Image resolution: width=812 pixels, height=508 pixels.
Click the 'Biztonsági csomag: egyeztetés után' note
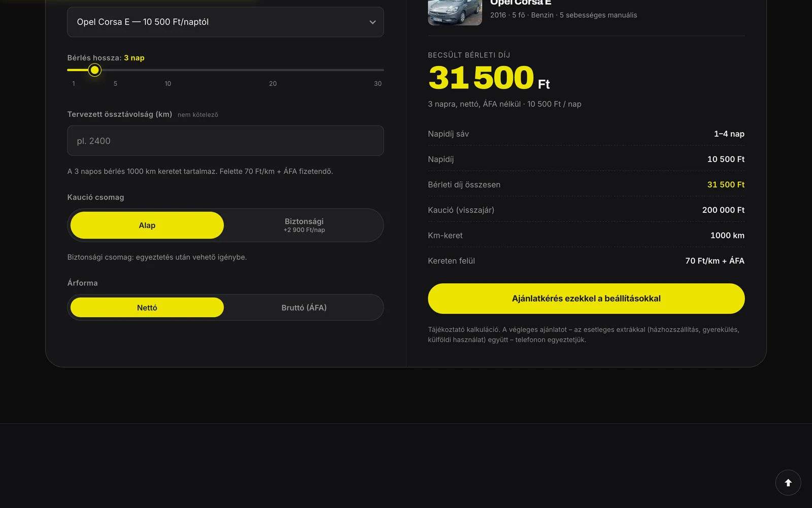point(157,258)
